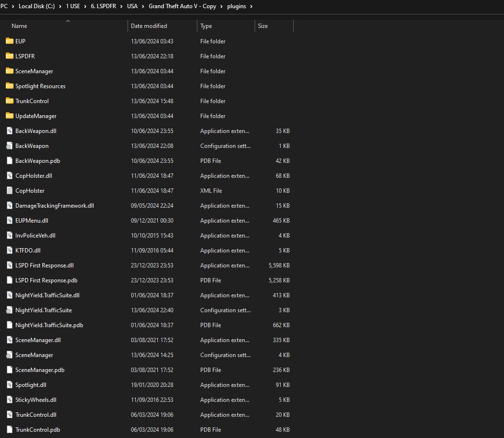Click the BackWeapon.dll file icon
This screenshot has height=438, width=504.
click(x=10, y=131)
